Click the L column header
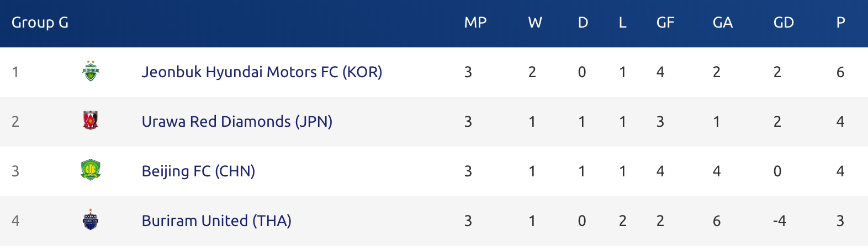Screen dimensions: 868x248 (x=622, y=23)
